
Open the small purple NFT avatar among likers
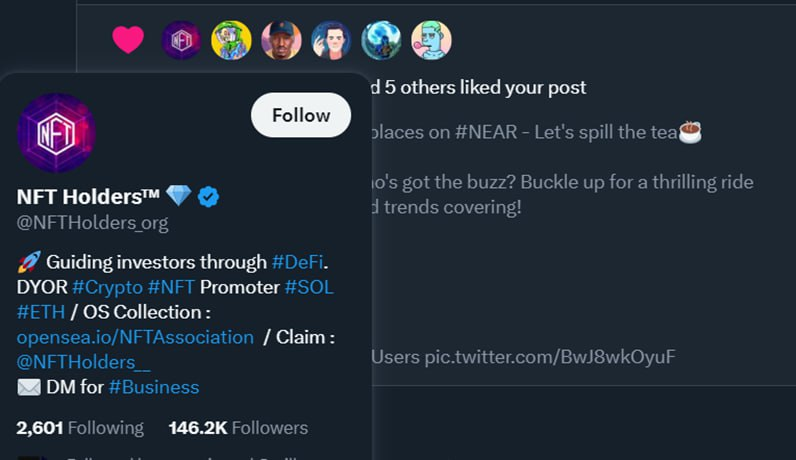(x=181, y=40)
